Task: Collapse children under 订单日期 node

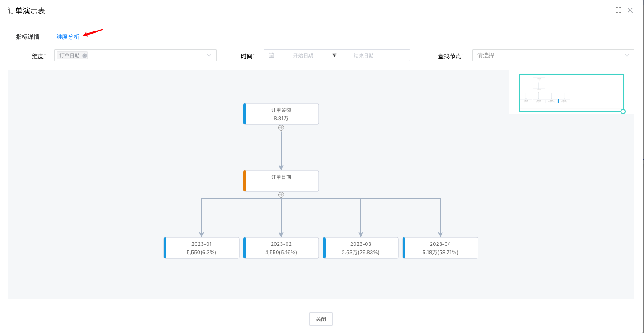Action: [x=281, y=195]
